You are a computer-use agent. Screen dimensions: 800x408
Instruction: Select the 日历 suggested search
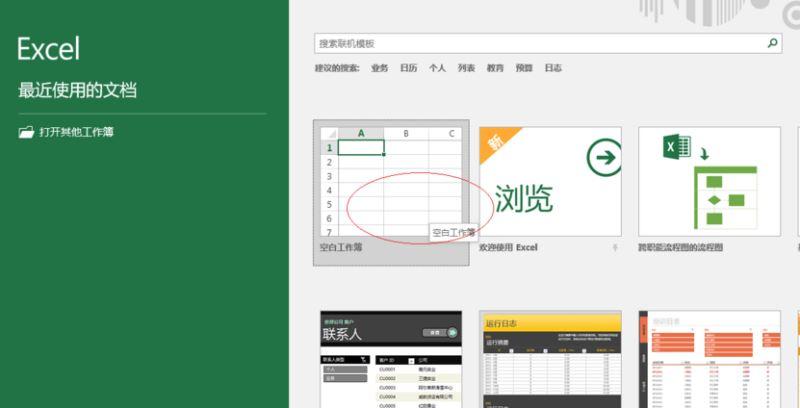coord(408,68)
